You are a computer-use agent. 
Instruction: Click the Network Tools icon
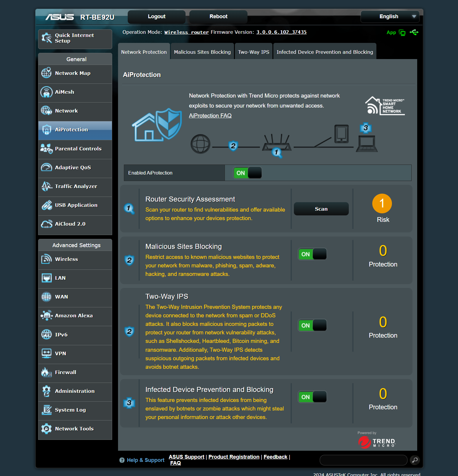tap(46, 429)
